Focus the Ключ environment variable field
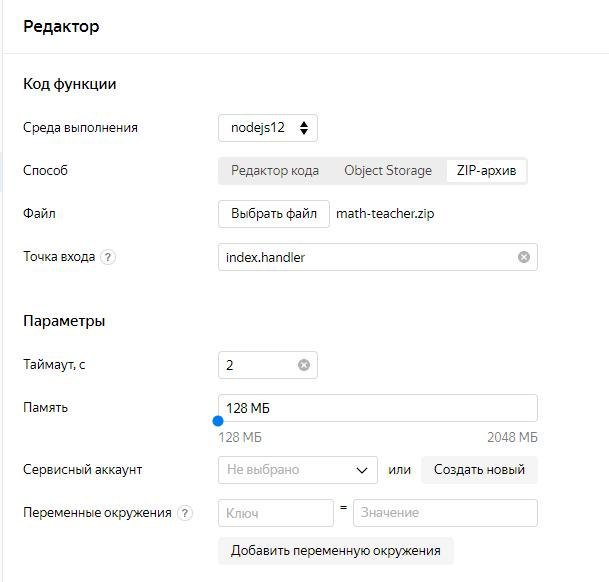 click(276, 513)
